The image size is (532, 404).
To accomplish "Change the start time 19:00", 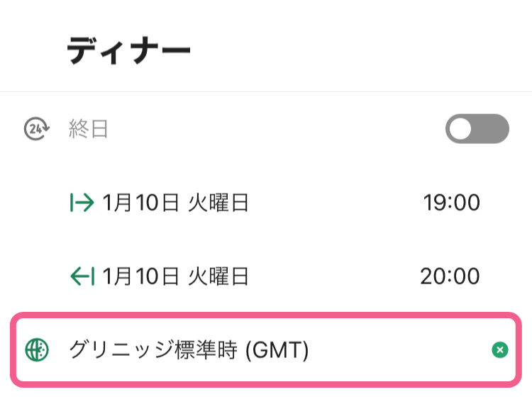I will click(451, 203).
